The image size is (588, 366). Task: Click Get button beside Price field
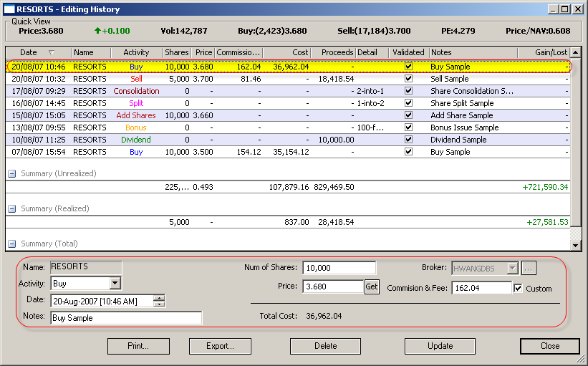[x=372, y=287]
